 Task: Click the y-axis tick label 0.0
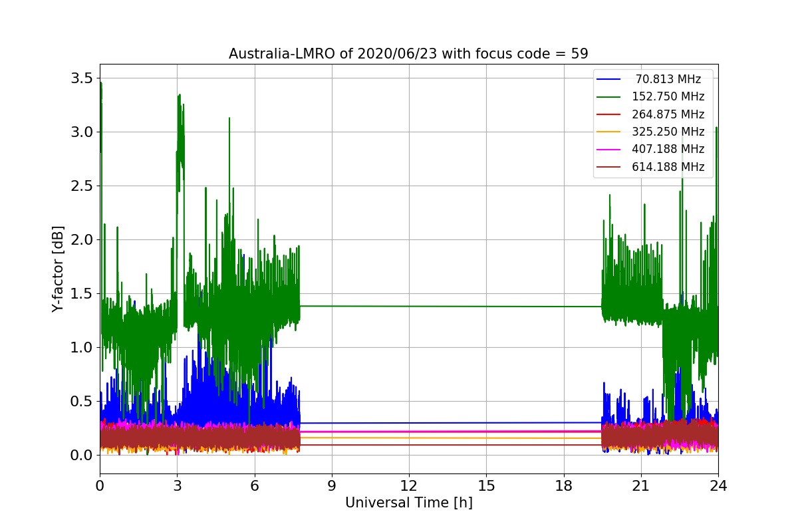pos(82,456)
